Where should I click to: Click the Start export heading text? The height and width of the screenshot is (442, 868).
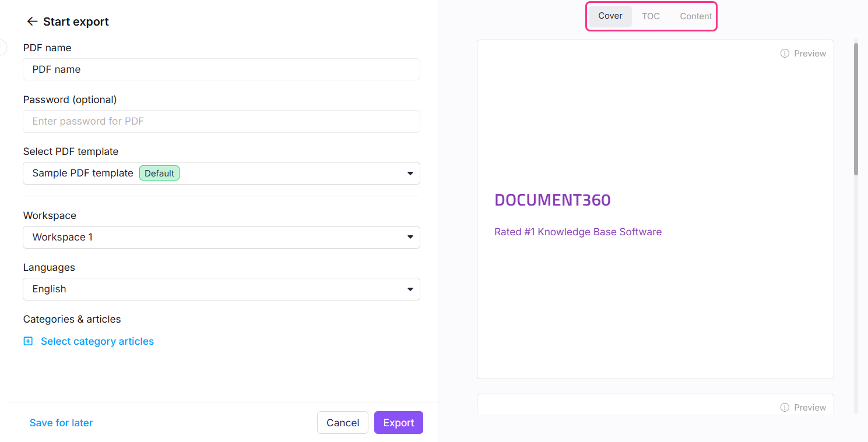pyautogui.click(x=76, y=22)
